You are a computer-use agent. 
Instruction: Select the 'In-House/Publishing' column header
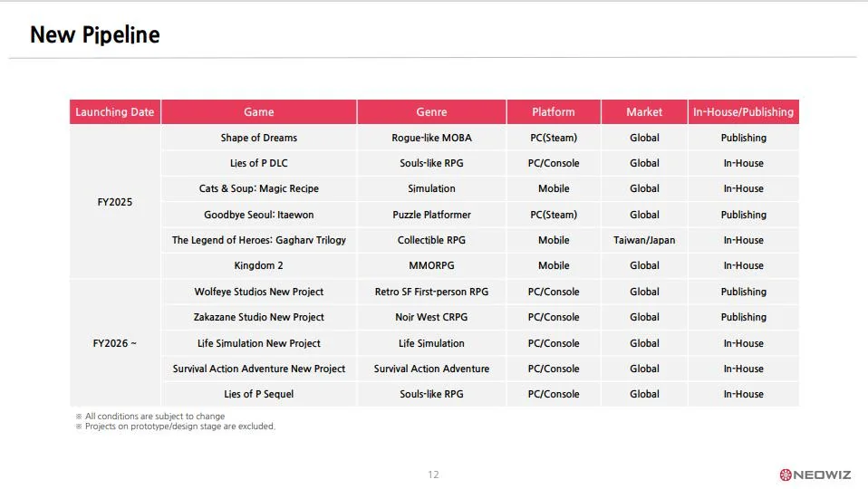tap(743, 111)
